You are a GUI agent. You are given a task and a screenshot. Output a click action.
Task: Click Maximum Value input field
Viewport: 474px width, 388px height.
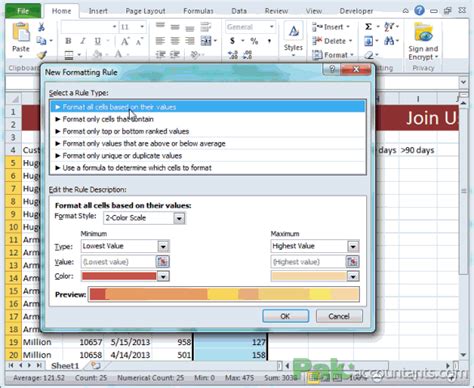click(308, 262)
